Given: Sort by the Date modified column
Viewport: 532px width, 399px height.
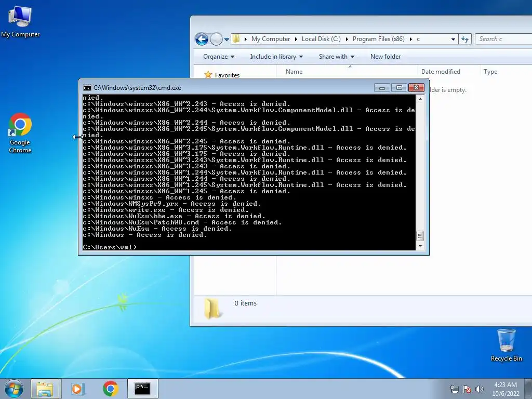Looking at the screenshot, I should pos(449,72).
